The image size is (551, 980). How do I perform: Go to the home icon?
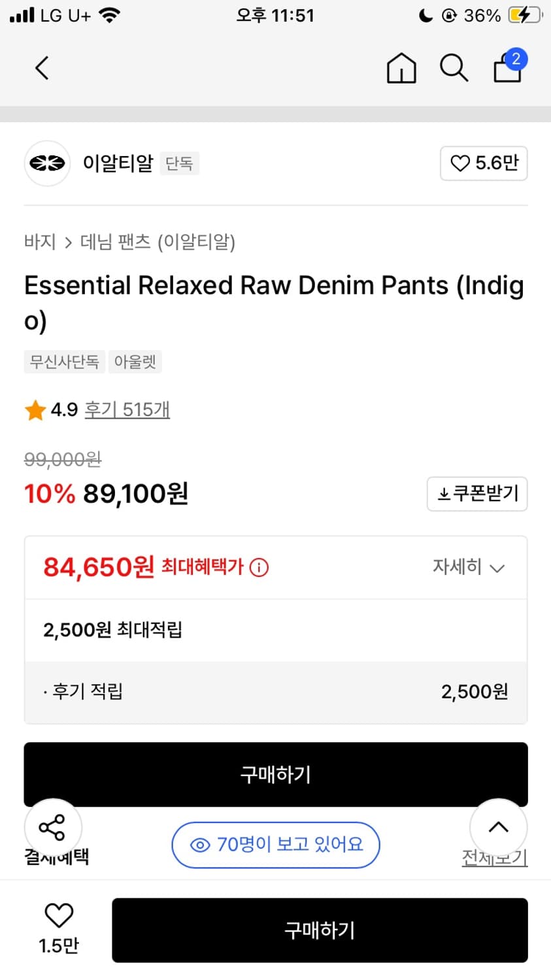401,68
